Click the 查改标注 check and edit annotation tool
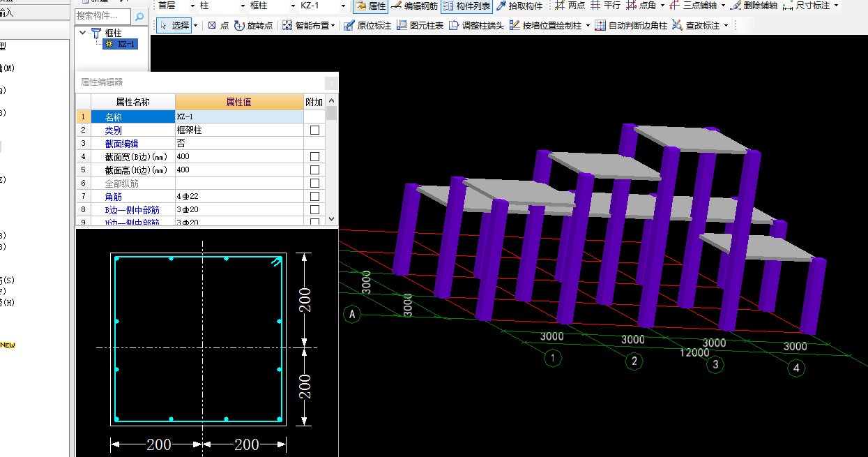 click(696, 25)
